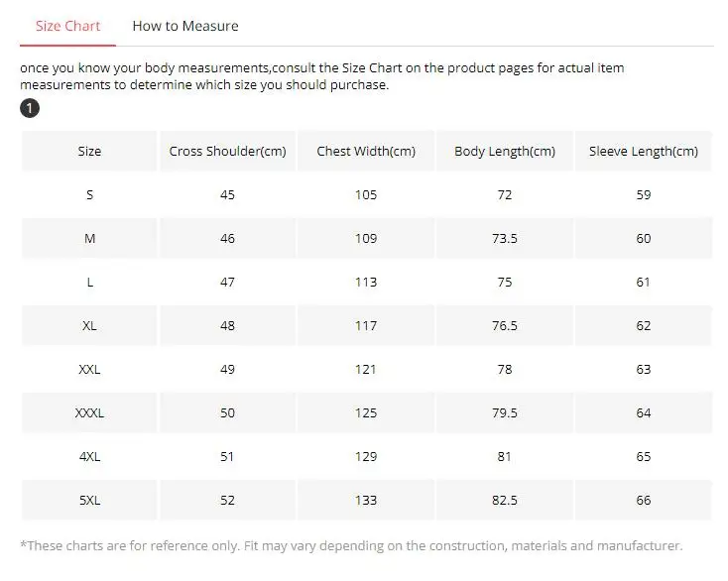Click the Chest Width(cm) column header
The height and width of the screenshot is (581, 728).
366,152
